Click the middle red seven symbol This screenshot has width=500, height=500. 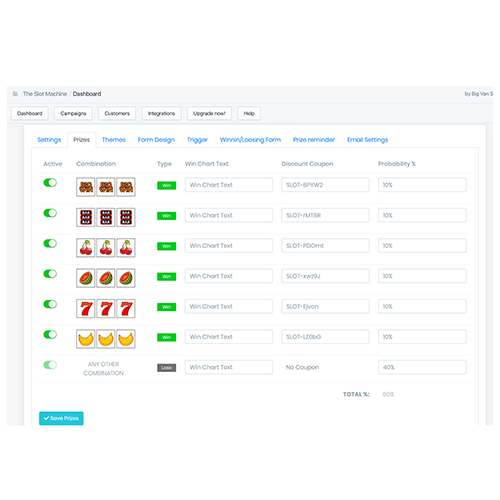pos(106,308)
